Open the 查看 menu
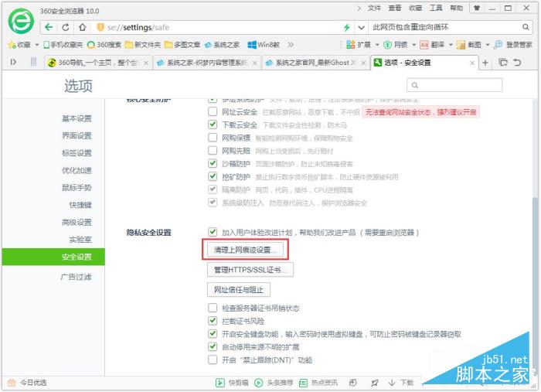The image size is (541, 392). (395, 8)
